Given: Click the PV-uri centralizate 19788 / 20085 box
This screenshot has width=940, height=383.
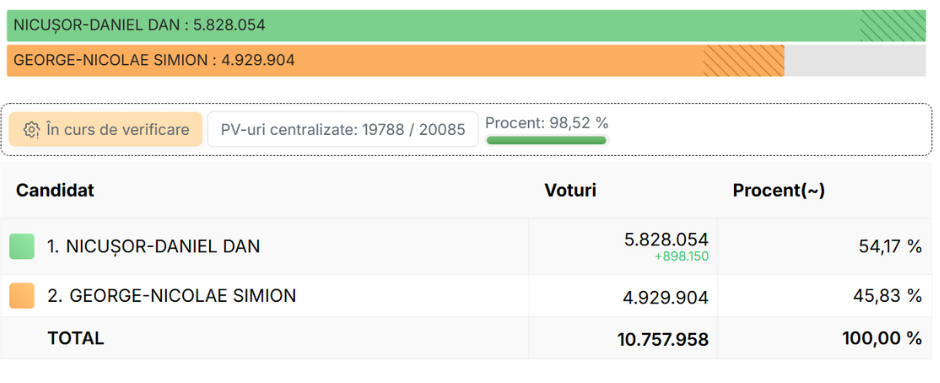Looking at the screenshot, I should point(343,129).
